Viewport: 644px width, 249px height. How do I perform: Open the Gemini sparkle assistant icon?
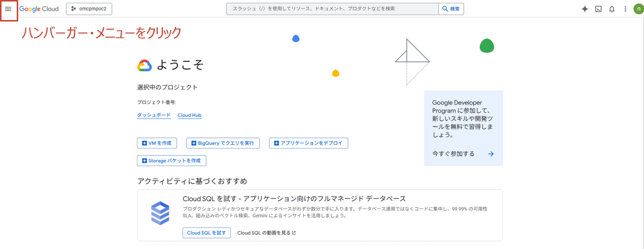(x=585, y=9)
